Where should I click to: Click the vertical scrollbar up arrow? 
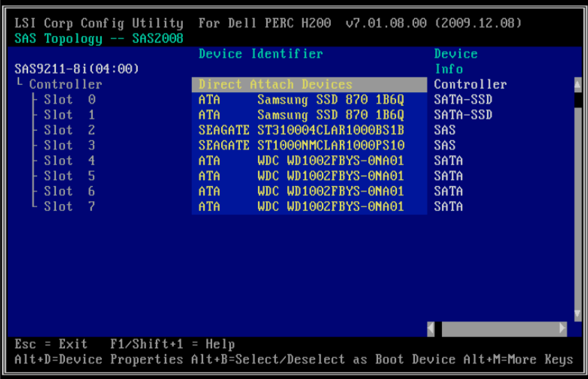pyautogui.click(x=578, y=85)
